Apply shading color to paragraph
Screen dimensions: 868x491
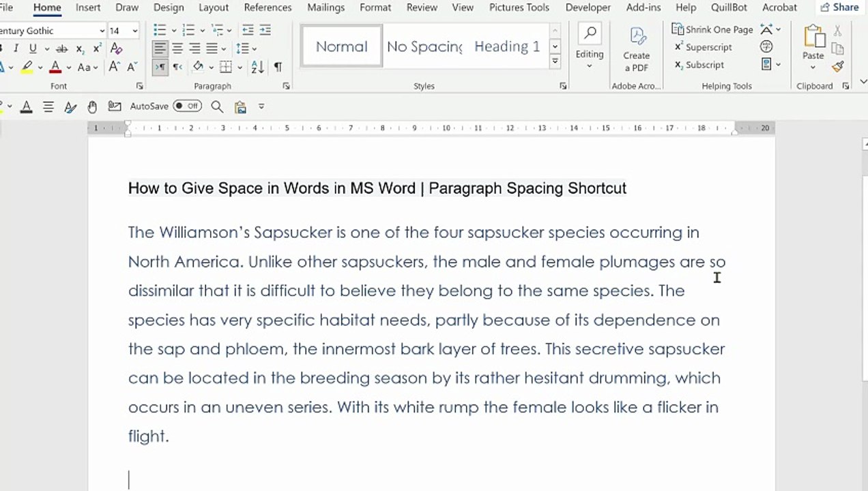point(197,67)
